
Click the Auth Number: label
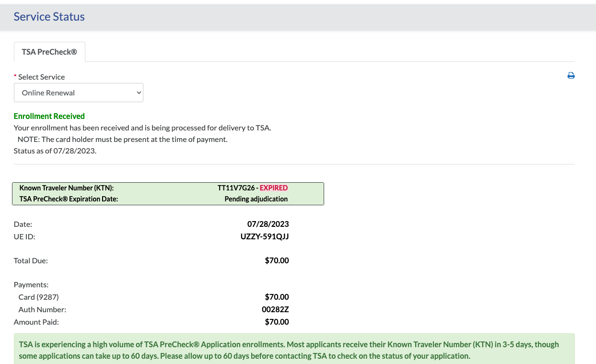click(42, 310)
